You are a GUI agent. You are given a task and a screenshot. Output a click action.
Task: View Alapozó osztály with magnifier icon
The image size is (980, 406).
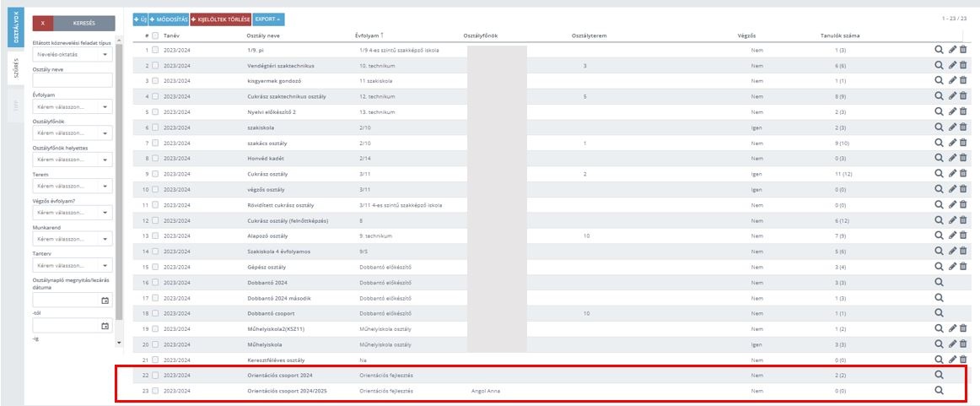tap(938, 235)
